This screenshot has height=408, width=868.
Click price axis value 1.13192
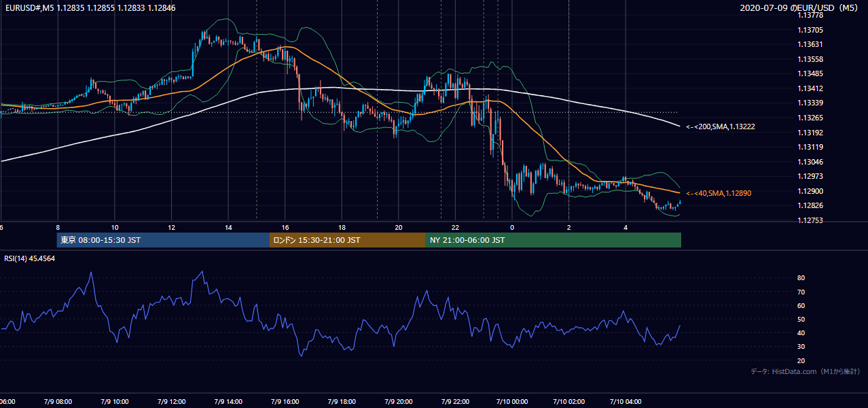810,133
